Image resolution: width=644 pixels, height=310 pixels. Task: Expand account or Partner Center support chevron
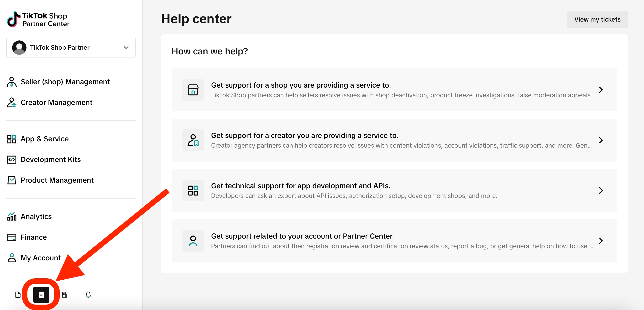[x=601, y=241]
